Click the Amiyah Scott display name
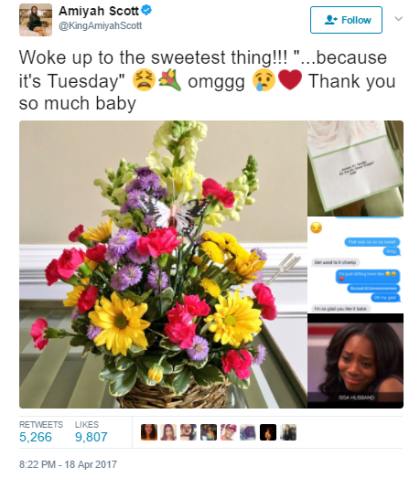 point(99,11)
